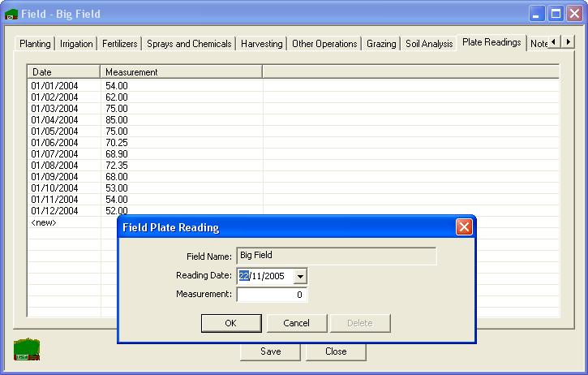Close the Field Plate Reading dialog
Viewport: 588px width, 375px height.
click(464, 226)
